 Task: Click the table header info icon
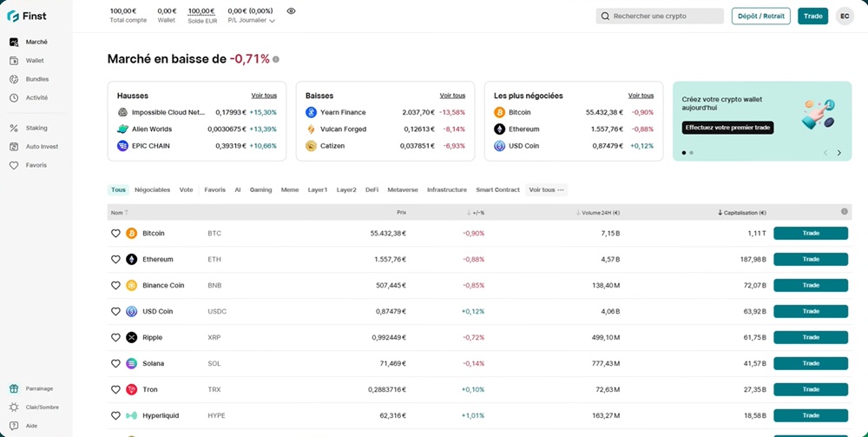coord(845,212)
